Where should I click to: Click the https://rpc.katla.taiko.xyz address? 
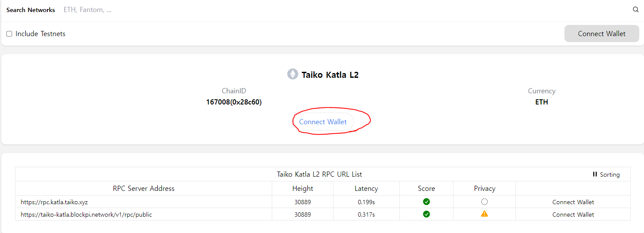click(54, 202)
